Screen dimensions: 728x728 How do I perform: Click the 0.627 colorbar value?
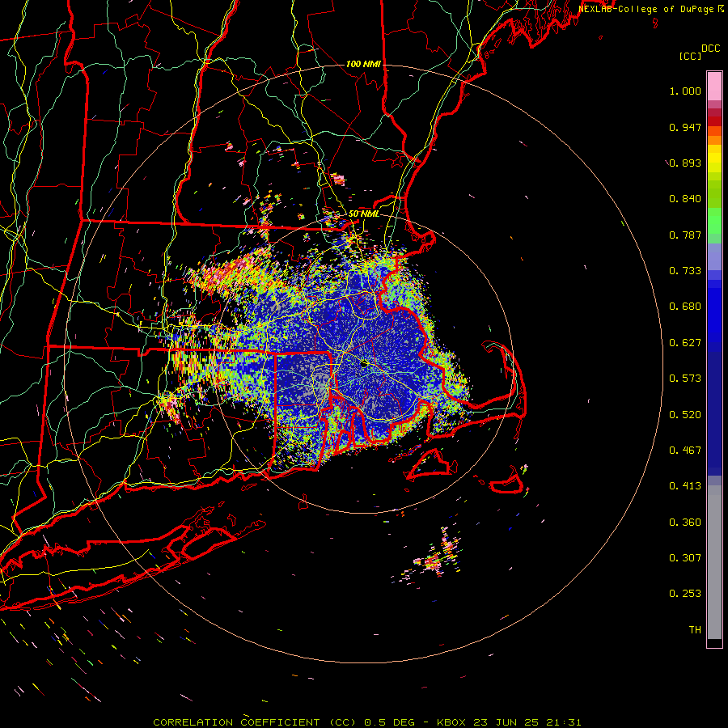(685, 343)
